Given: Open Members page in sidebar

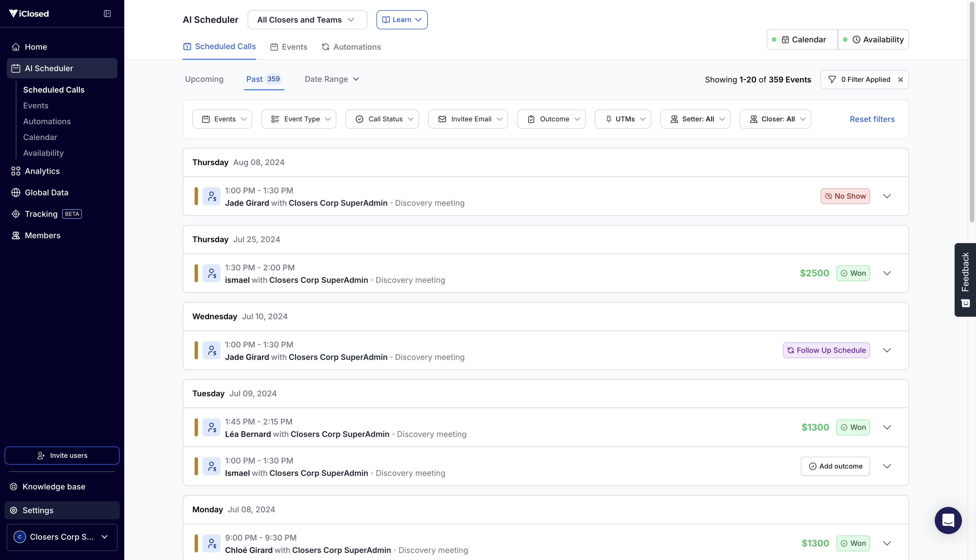Looking at the screenshot, I should point(42,235).
